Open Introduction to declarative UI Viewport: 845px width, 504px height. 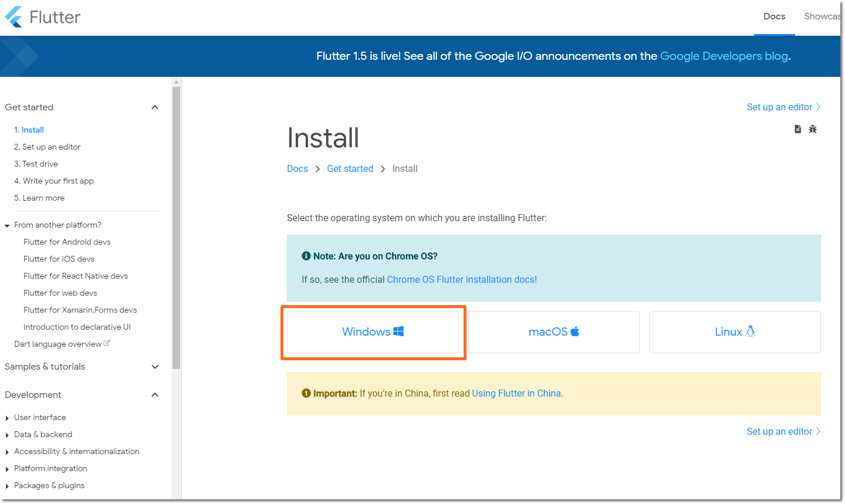click(77, 327)
